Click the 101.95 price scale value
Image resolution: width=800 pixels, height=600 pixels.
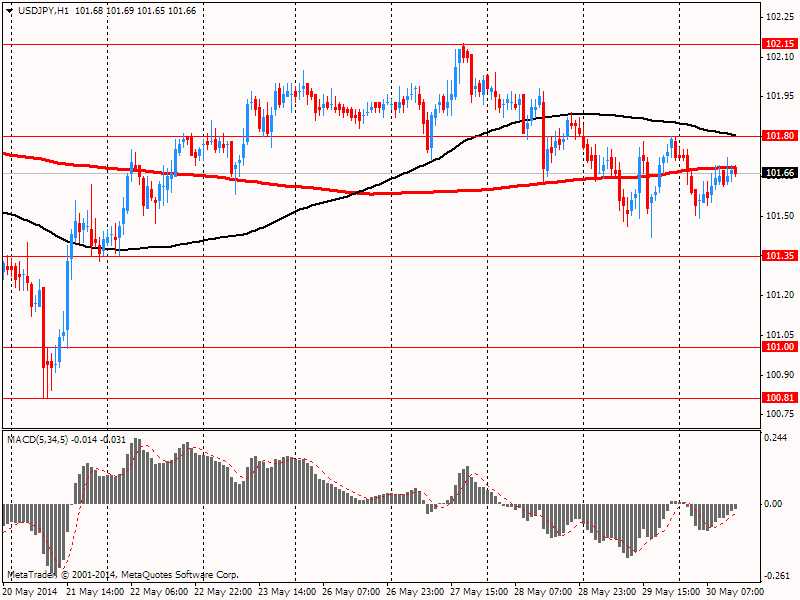780,96
